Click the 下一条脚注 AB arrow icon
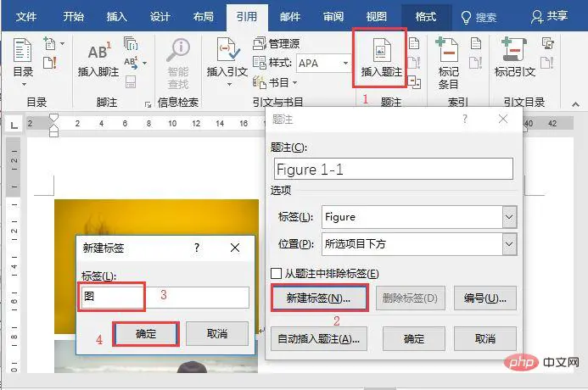The height and width of the screenshot is (390, 588). [131, 63]
